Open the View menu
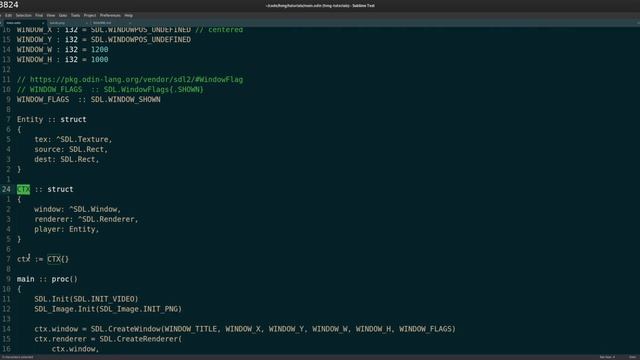 tap(51, 16)
